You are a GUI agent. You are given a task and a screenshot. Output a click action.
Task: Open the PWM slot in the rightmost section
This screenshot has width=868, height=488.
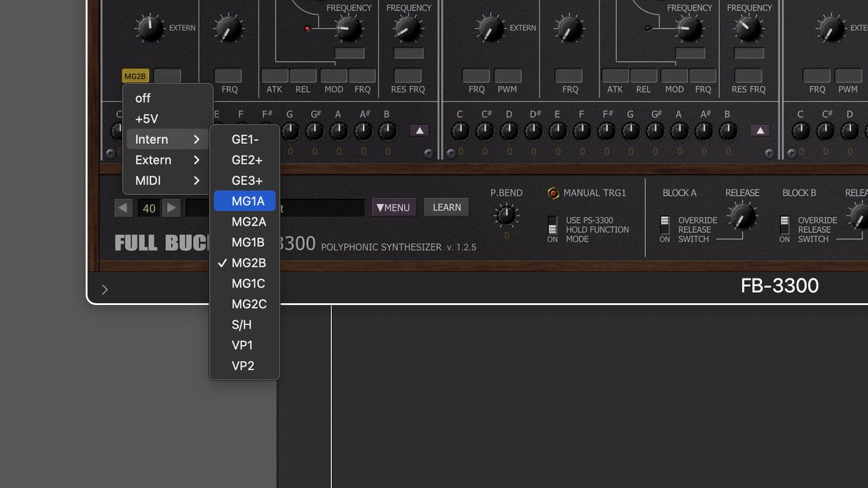[848, 76]
